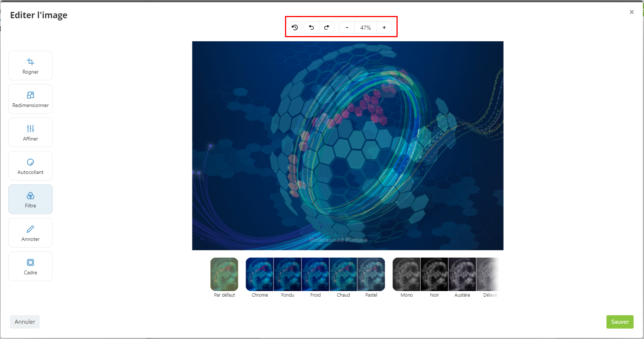Click the image preview canvas

(x=348, y=146)
